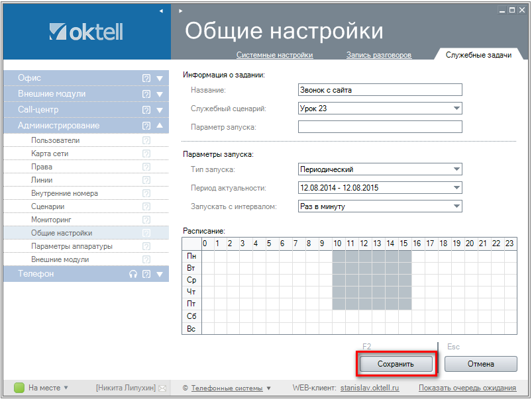Open the Служебный сценарий dropdown
Viewport: 532px width, 399px height.
pos(456,109)
